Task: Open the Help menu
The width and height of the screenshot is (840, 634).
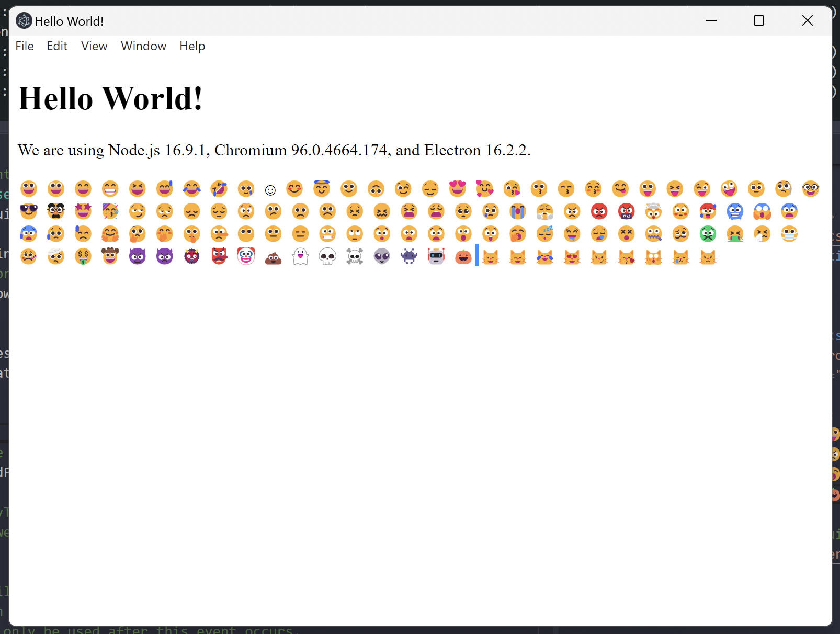Action: (x=192, y=46)
